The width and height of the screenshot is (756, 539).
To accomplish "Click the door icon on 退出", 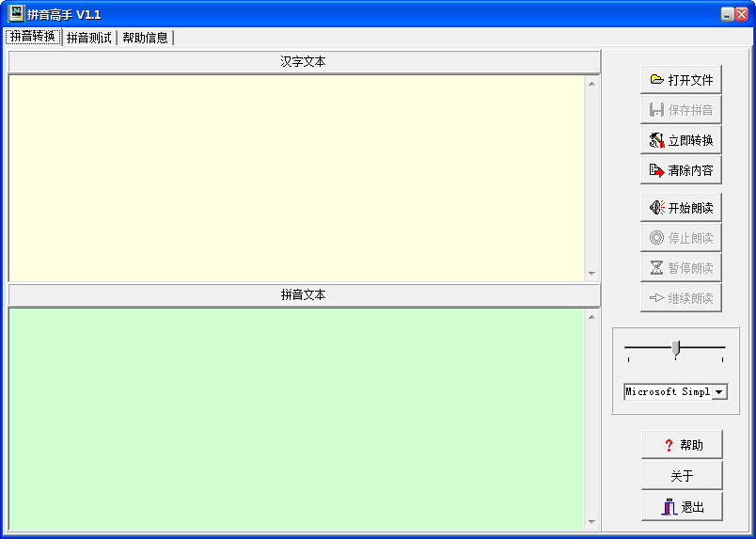I will pos(669,507).
